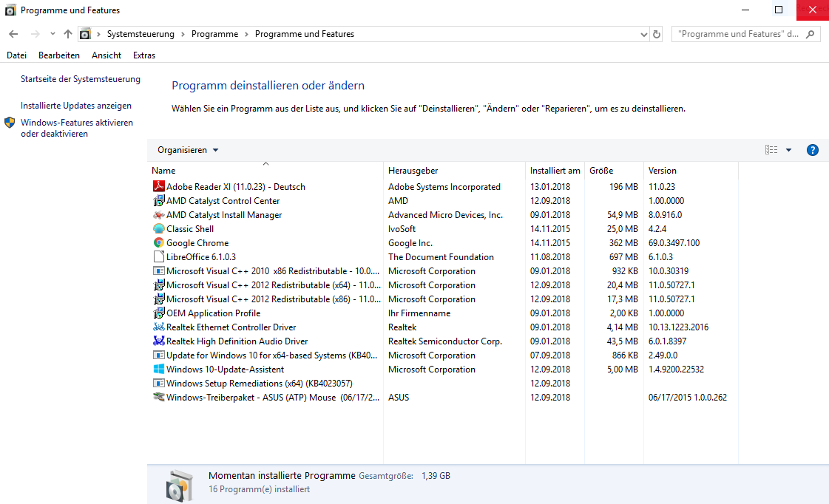Click the OEM Application Profile icon
Screen dimensions: 829x504
158,313
